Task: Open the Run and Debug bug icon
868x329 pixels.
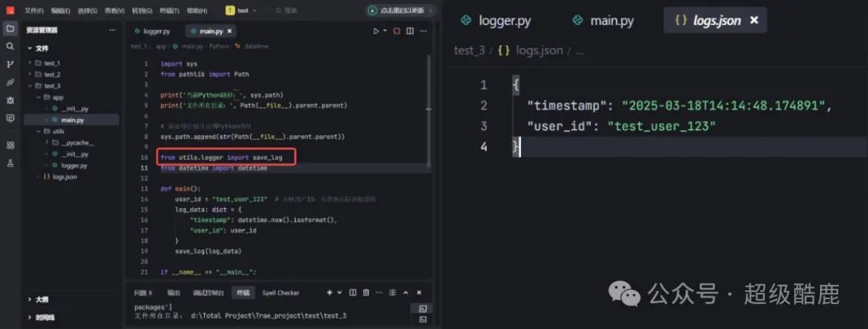Action: click(10, 100)
